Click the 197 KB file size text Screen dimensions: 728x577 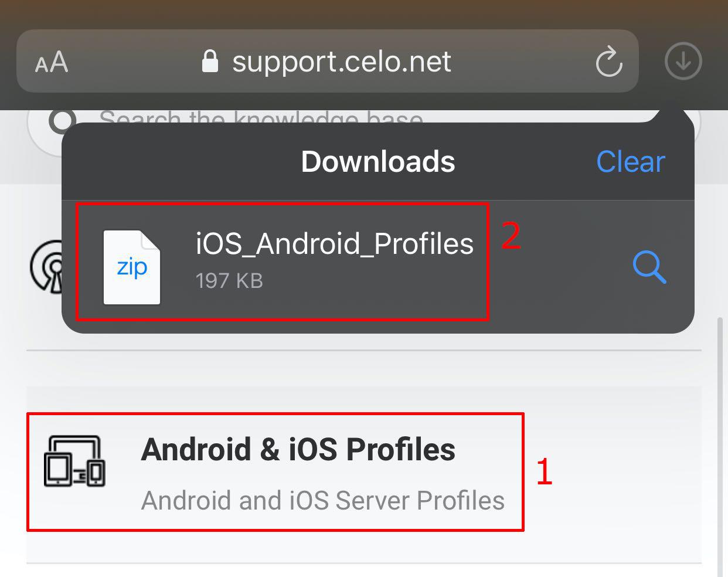[x=229, y=281]
